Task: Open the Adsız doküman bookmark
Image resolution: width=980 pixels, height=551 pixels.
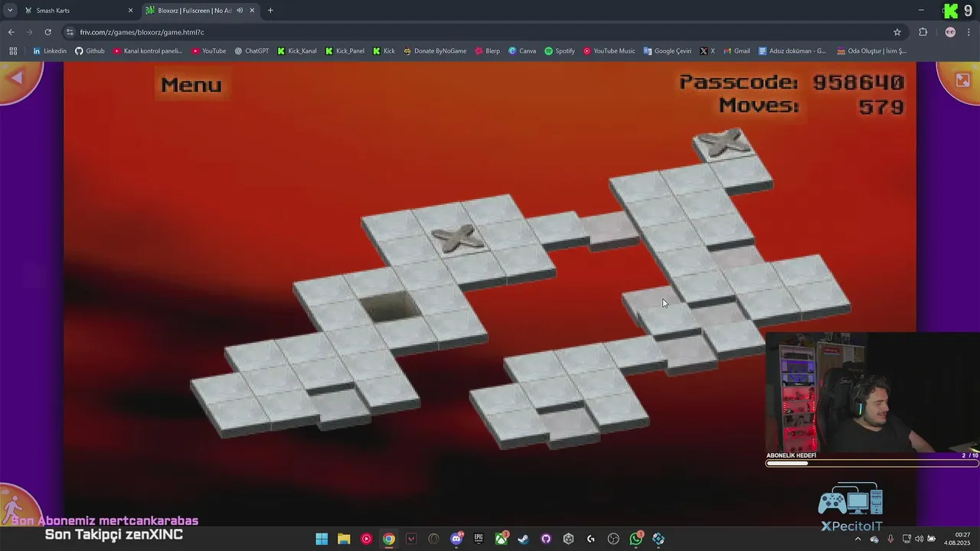Action: [792, 51]
